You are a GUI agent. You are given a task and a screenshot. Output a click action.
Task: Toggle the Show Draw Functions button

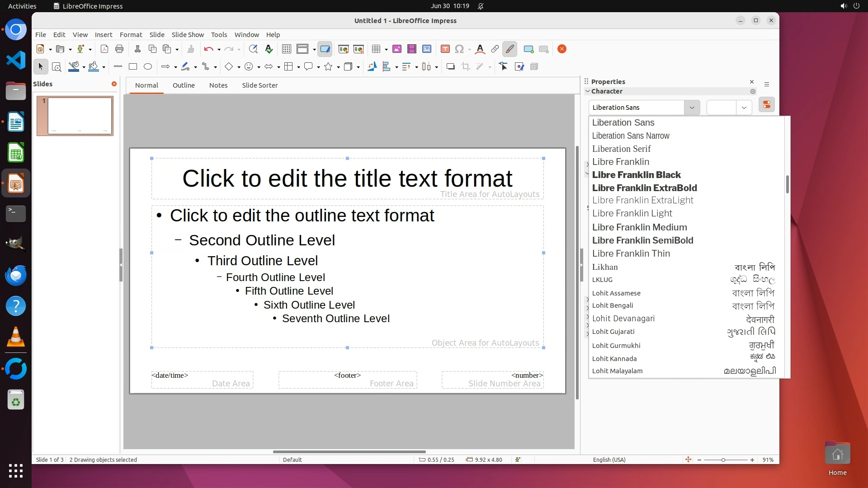coord(509,49)
